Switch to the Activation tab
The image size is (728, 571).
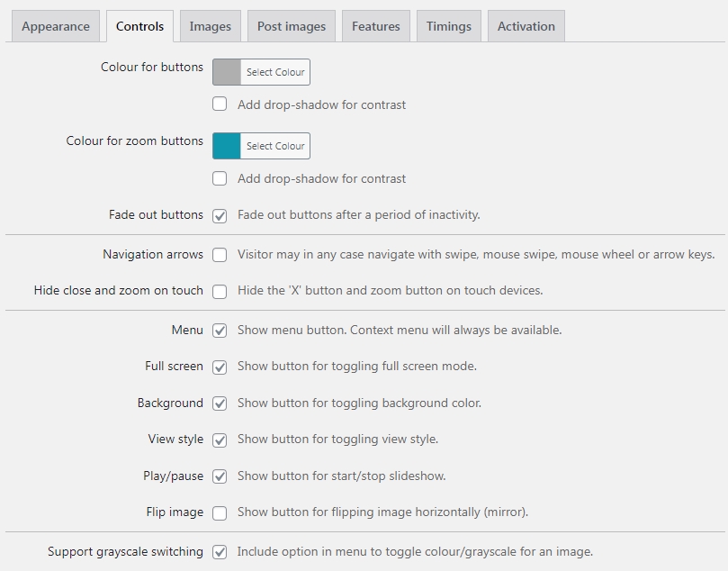point(526,26)
